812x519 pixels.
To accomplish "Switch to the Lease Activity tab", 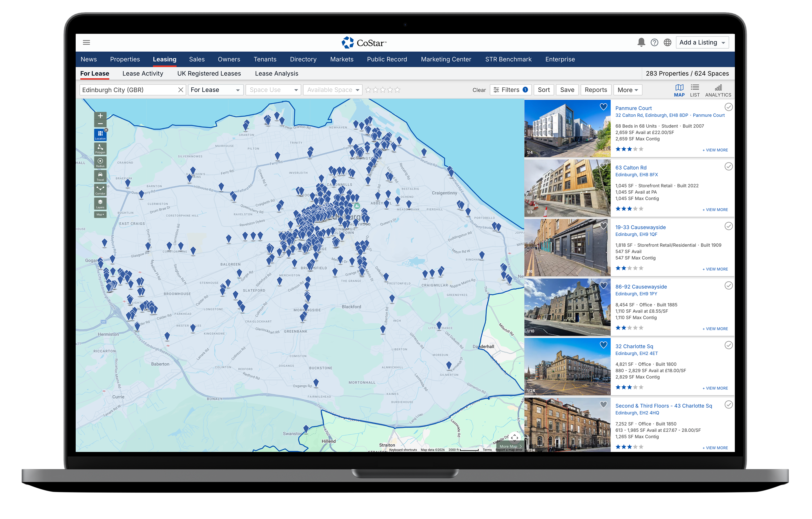I will [143, 73].
